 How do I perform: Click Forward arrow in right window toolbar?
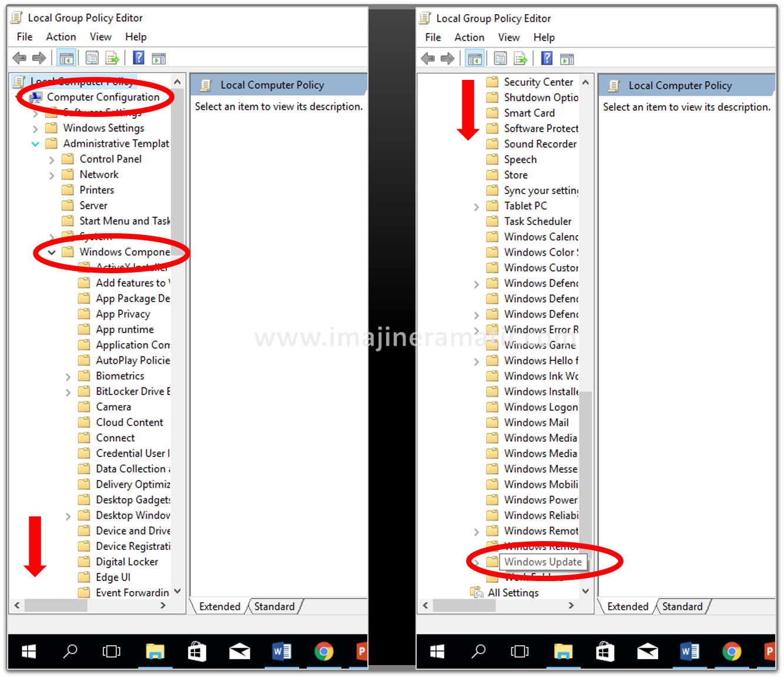tap(448, 59)
